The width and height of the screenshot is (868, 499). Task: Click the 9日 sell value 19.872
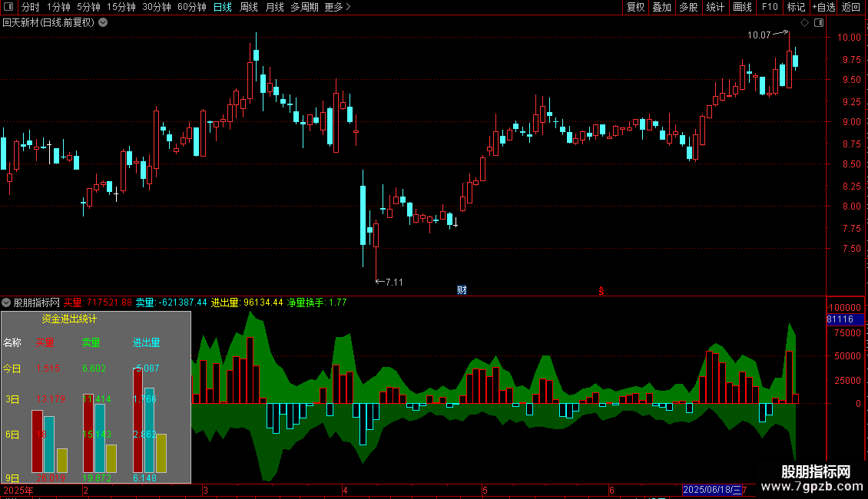coord(97,478)
